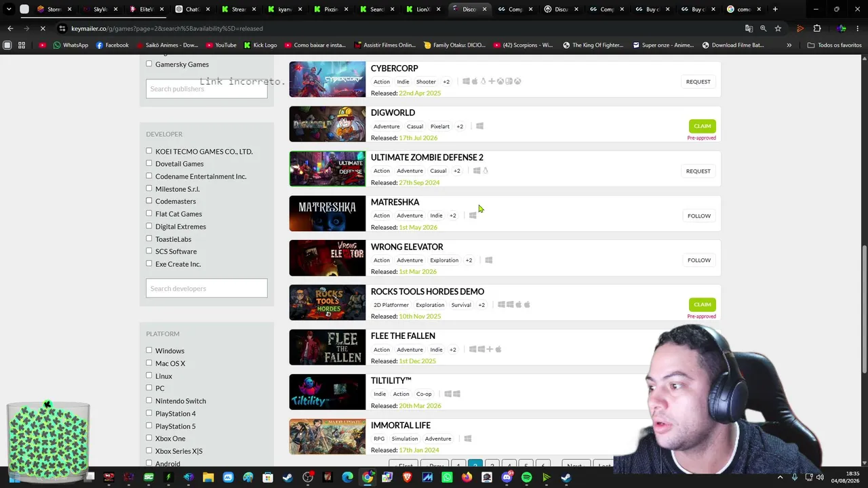This screenshot has width=868, height=488.
Task: Select the Windows platform checkbox
Action: tap(149, 350)
